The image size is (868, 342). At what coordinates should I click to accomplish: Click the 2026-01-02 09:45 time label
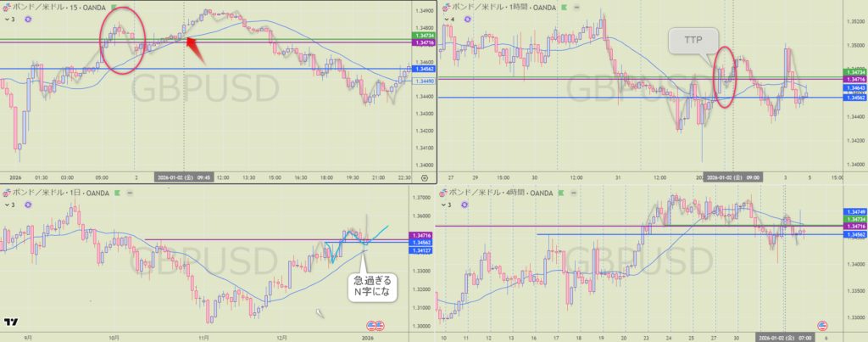click(x=182, y=177)
